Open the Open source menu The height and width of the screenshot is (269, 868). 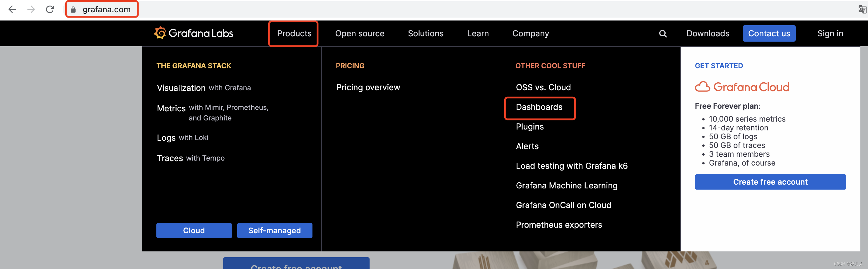360,33
